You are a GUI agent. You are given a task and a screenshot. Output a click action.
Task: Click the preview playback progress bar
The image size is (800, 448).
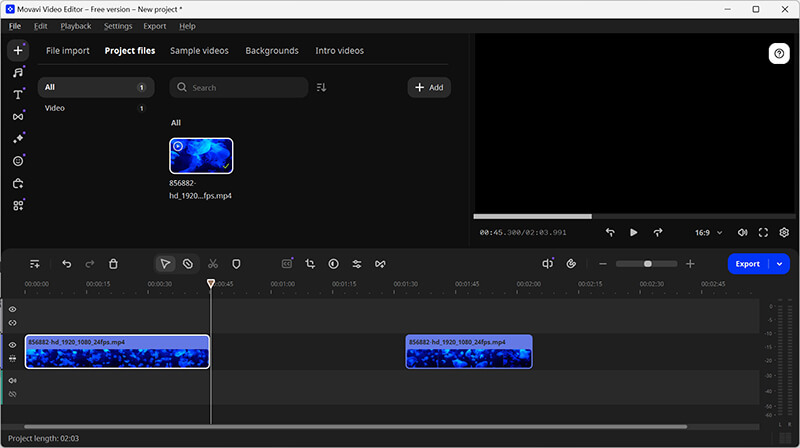point(635,216)
